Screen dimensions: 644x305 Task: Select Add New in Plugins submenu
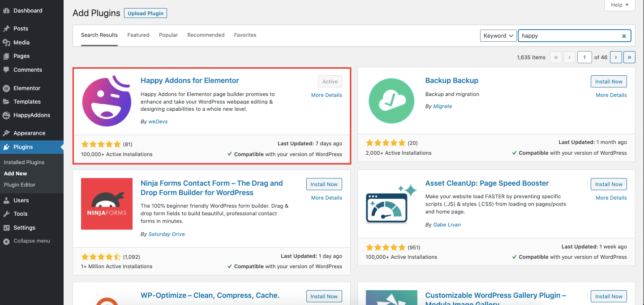[16, 174]
